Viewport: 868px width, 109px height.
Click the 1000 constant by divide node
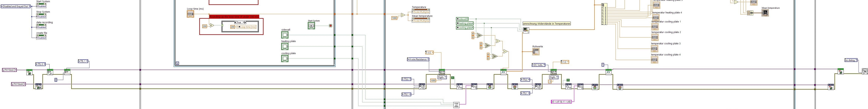coord(395,18)
